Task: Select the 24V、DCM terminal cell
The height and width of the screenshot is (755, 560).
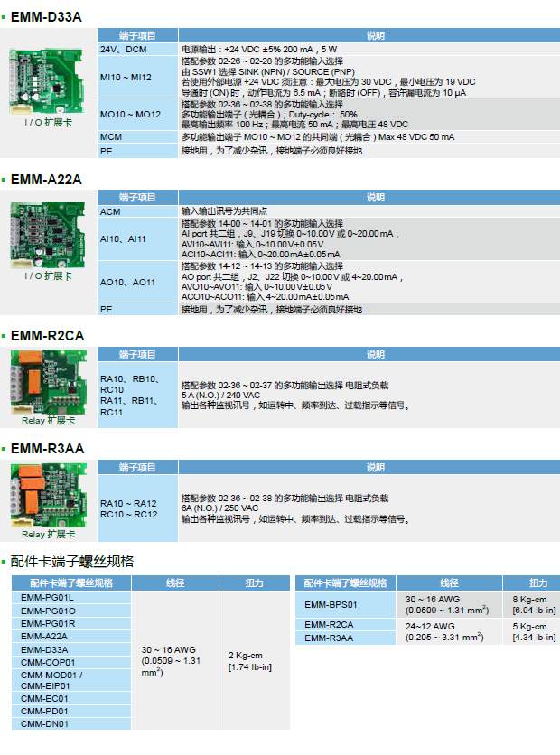Action: click(124, 49)
